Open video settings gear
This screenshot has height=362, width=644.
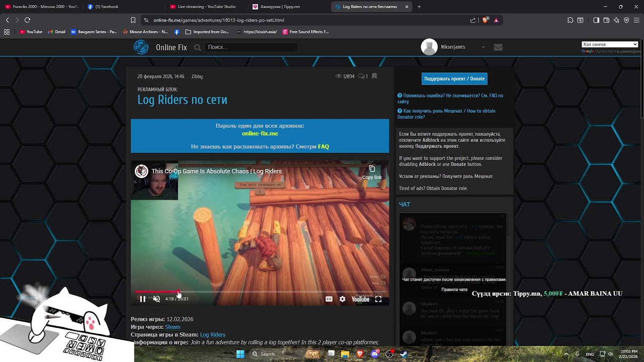[342, 299]
